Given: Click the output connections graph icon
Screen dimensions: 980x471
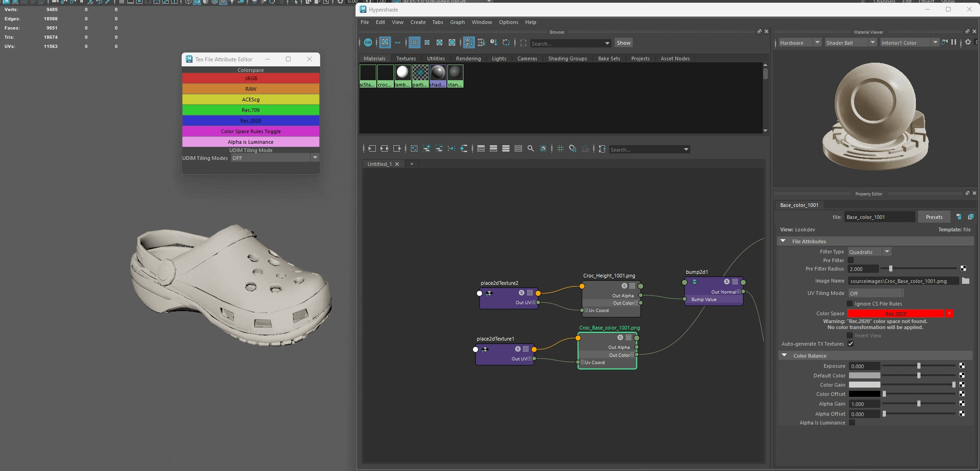Looking at the screenshot, I should (397, 148).
